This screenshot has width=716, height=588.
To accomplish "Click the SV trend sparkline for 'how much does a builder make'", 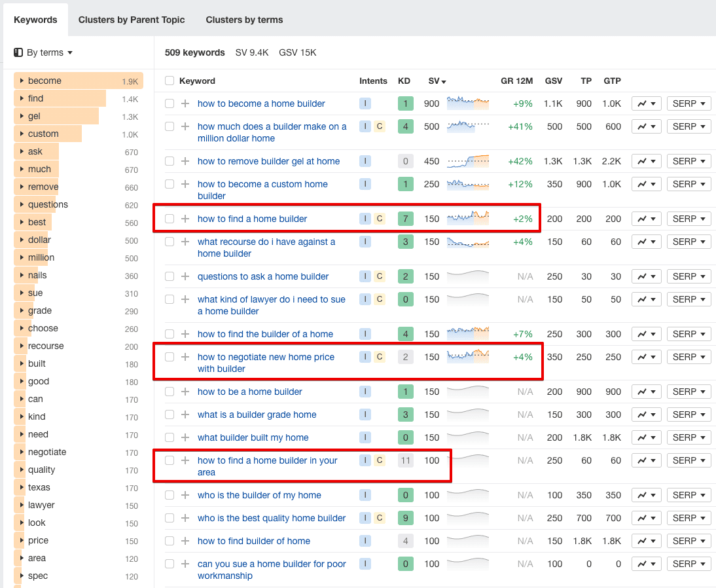I will pos(467,126).
